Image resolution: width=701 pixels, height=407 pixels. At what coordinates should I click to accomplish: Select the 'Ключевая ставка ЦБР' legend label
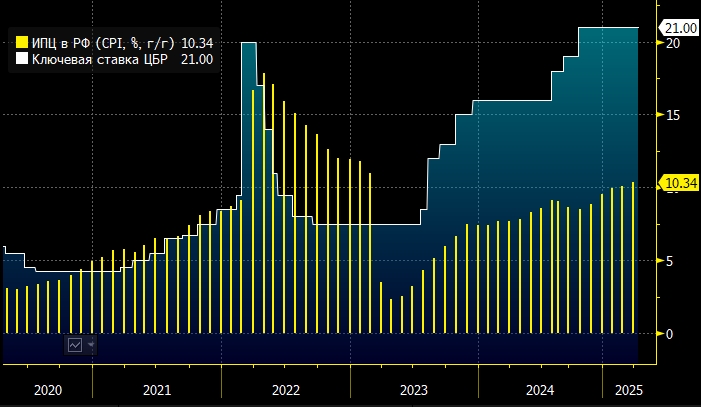[x=100, y=60]
